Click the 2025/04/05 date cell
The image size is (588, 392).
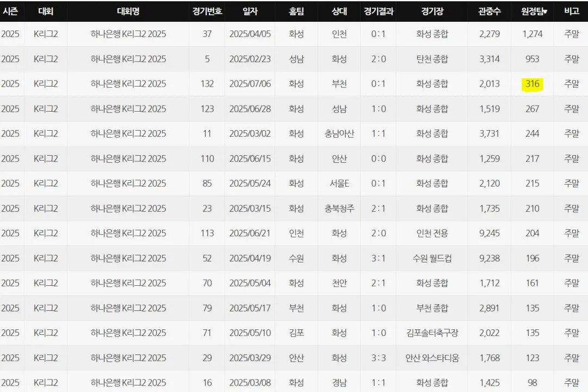tap(250, 34)
